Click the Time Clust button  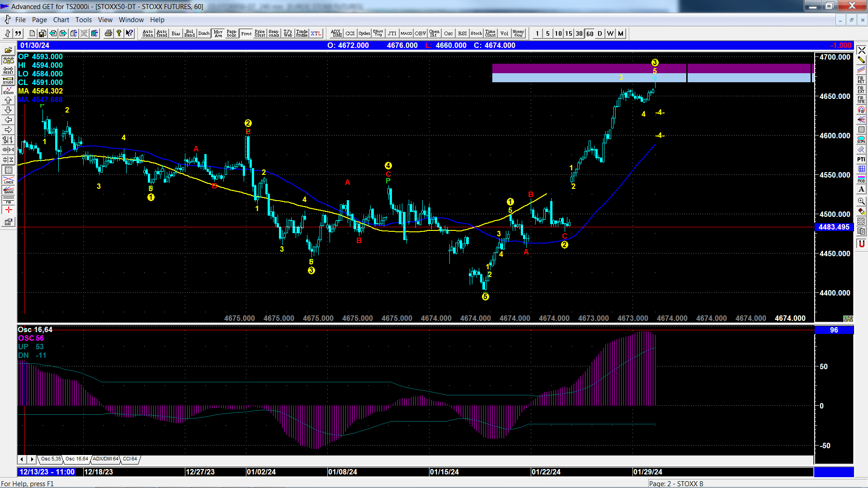click(x=491, y=33)
